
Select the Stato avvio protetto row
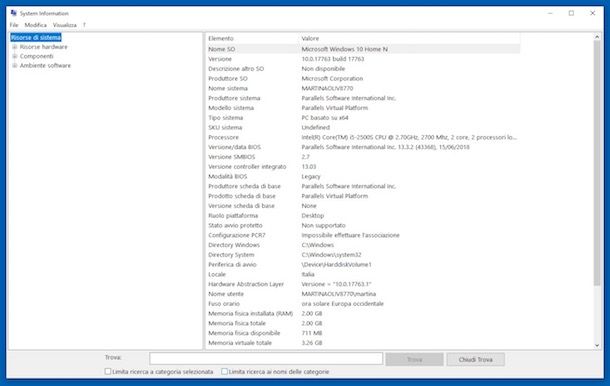pyautogui.click(x=363, y=225)
